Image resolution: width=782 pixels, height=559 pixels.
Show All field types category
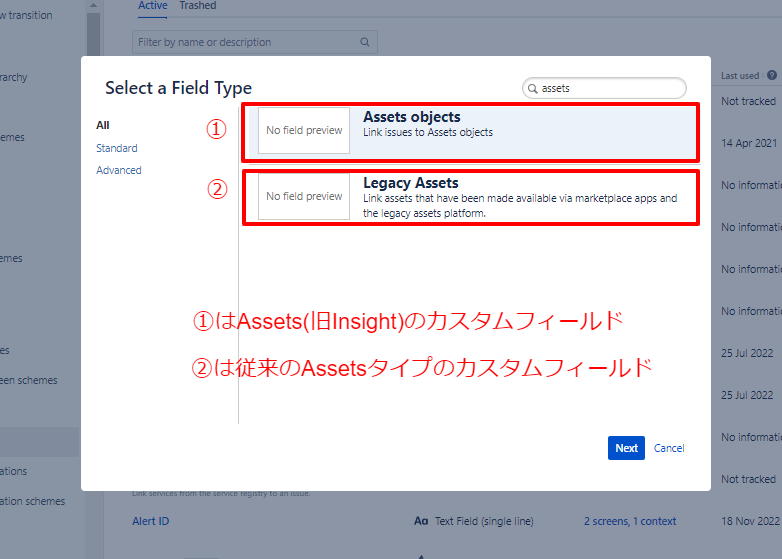[103, 125]
